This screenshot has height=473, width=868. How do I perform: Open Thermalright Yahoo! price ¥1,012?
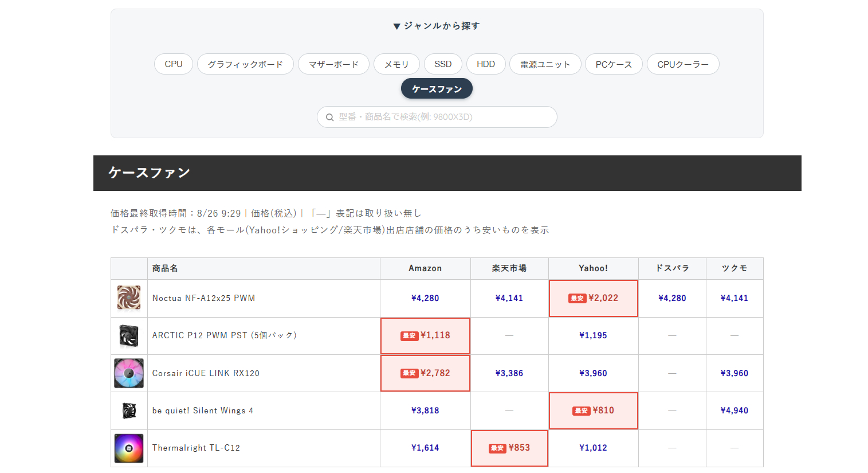[593, 448]
